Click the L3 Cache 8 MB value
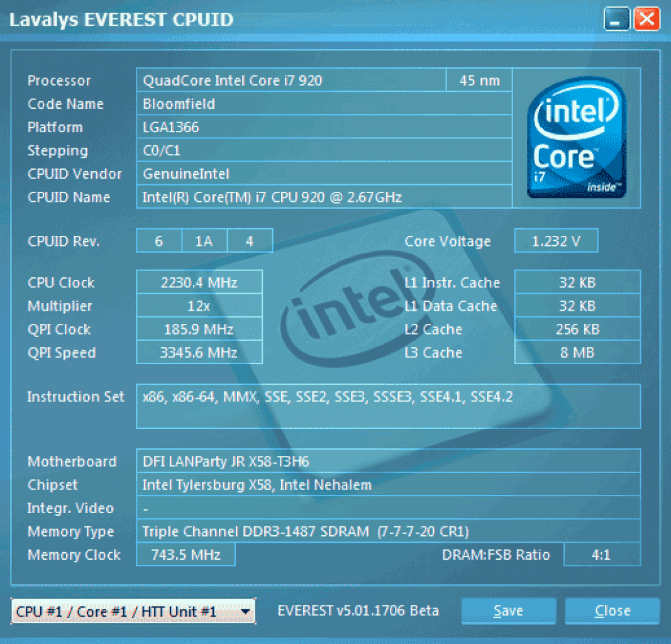 click(577, 352)
